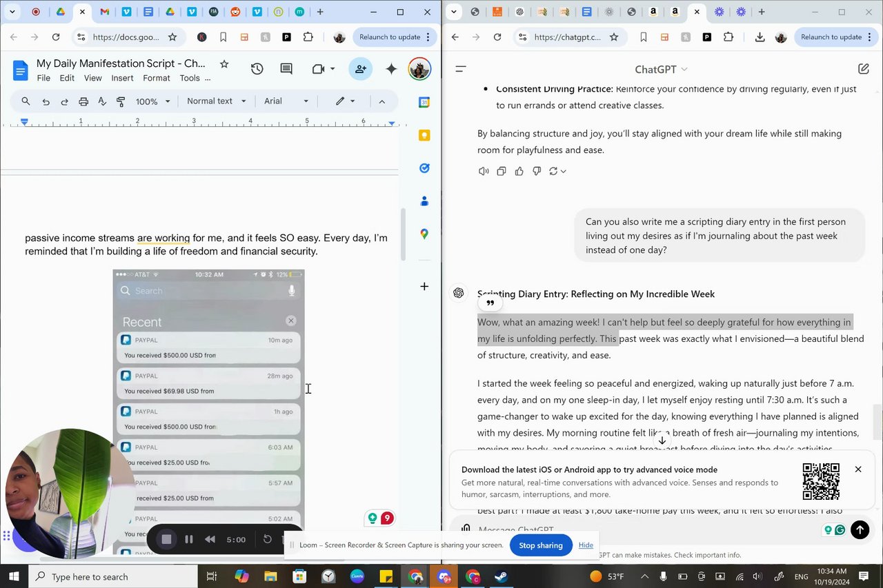
Task: Dismiss the advanced voice mode banner
Action: (858, 469)
